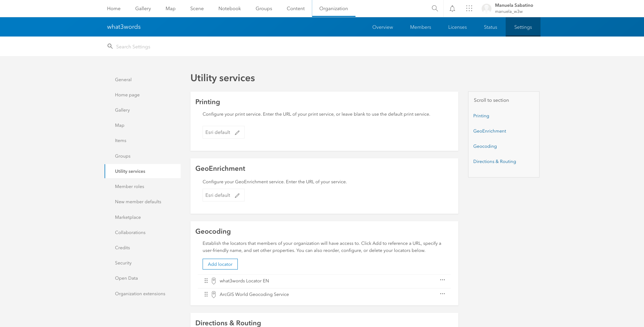Switch to Status tab
Screen dimensions: 644x327
pyautogui.click(x=490, y=27)
